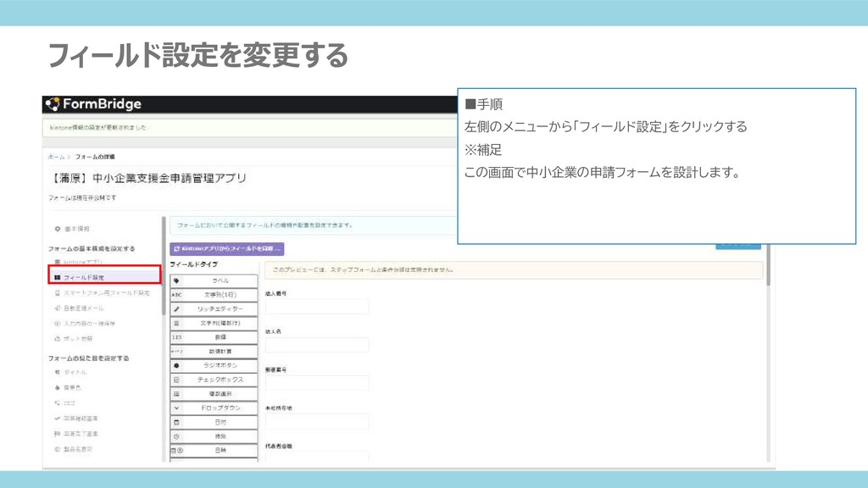Open 製品名表示 sidebar item

74,449
